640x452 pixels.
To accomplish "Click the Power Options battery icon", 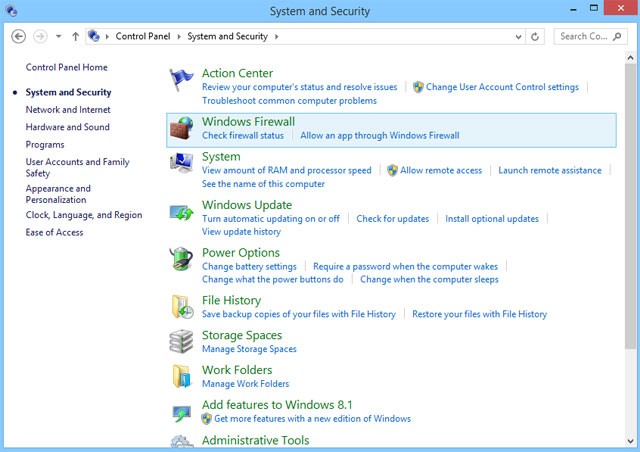I will (x=181, y=259).
